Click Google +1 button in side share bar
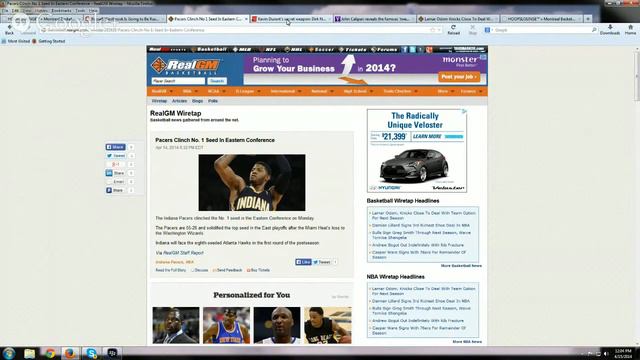This screenshot has width=640, height=360. 116,164
